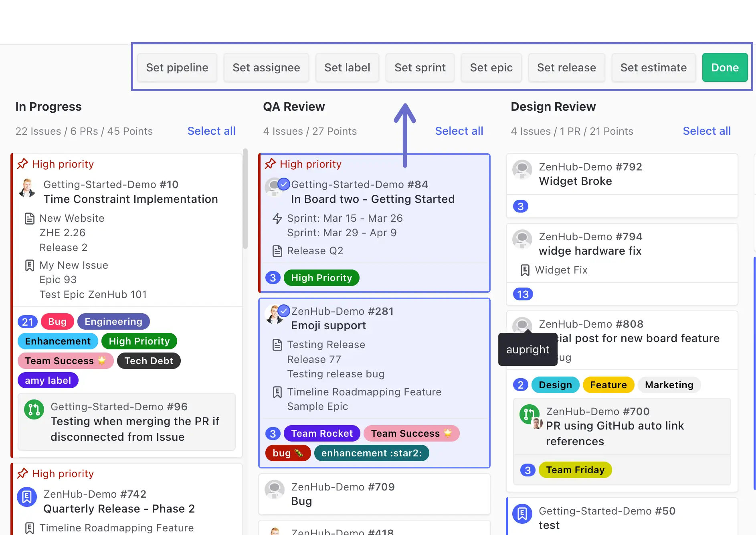Click estimate badge 13 on issue #794

coord(523,294)
